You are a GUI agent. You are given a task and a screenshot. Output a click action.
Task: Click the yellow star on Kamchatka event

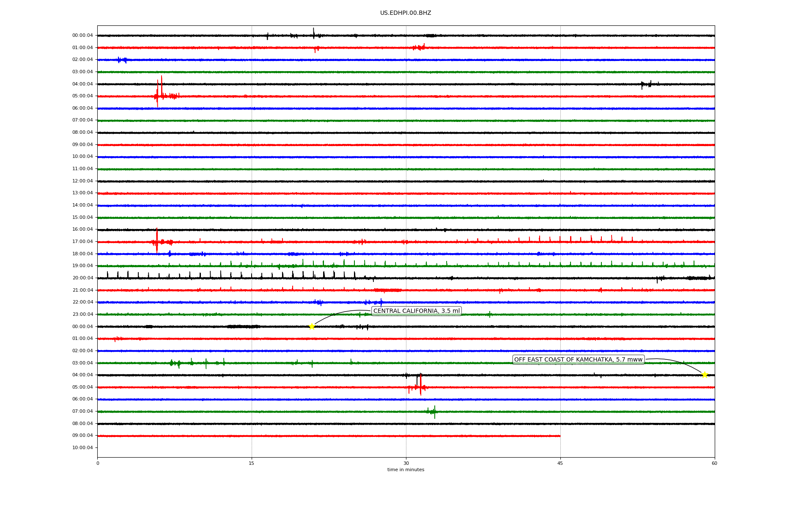coord(705,375)
